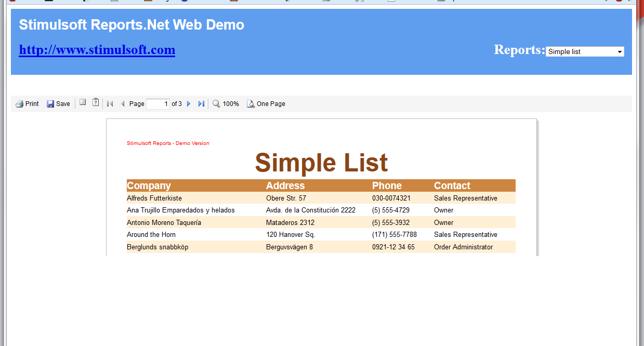Click the address Mataderos 2312
Image resolution: width=644 pixels, height=346 pixels.
(x=290, y=222)
